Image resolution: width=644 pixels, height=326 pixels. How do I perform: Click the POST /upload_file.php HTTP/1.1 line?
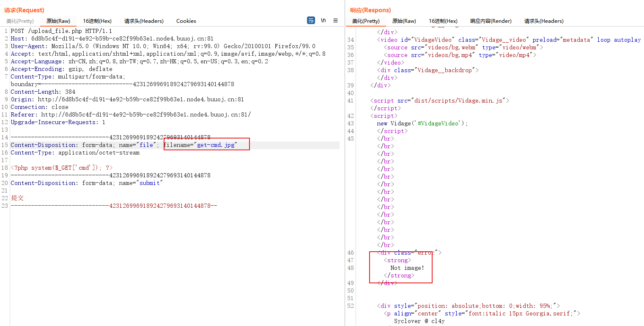61,31
